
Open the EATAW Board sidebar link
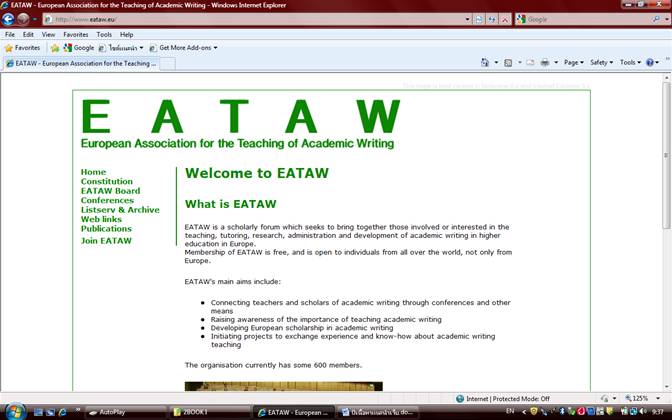110,191
